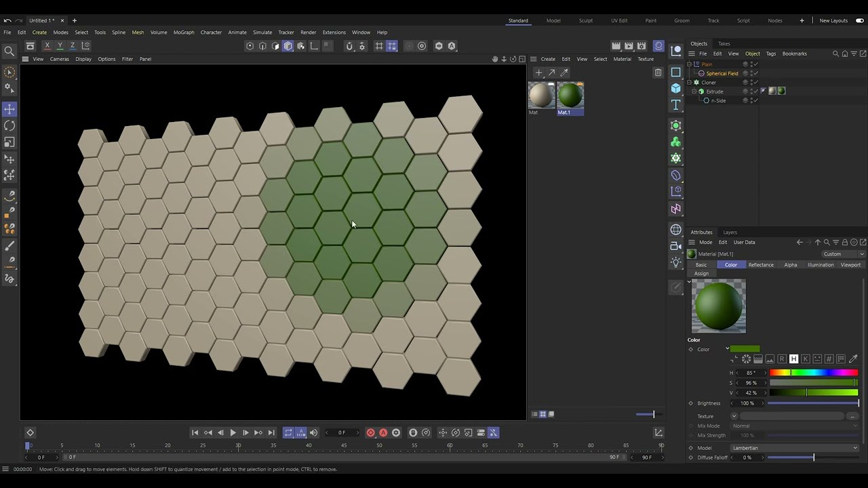Toggle HSV mode button labeled H

point(793,359)
